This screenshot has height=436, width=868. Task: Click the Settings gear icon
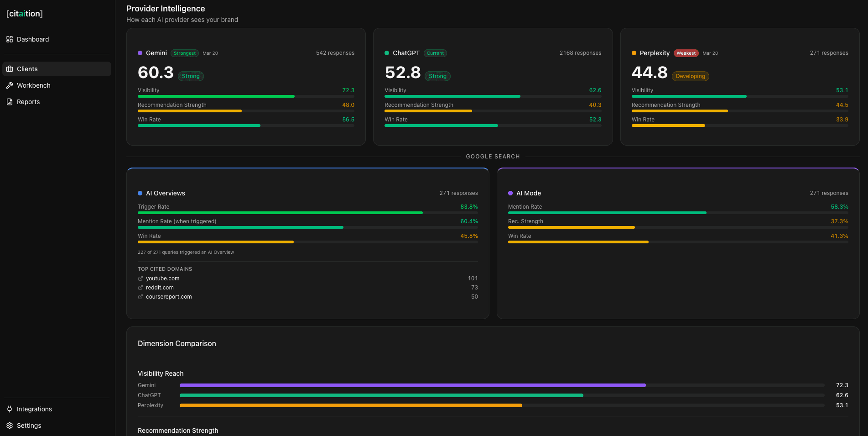tap(10, 425)
